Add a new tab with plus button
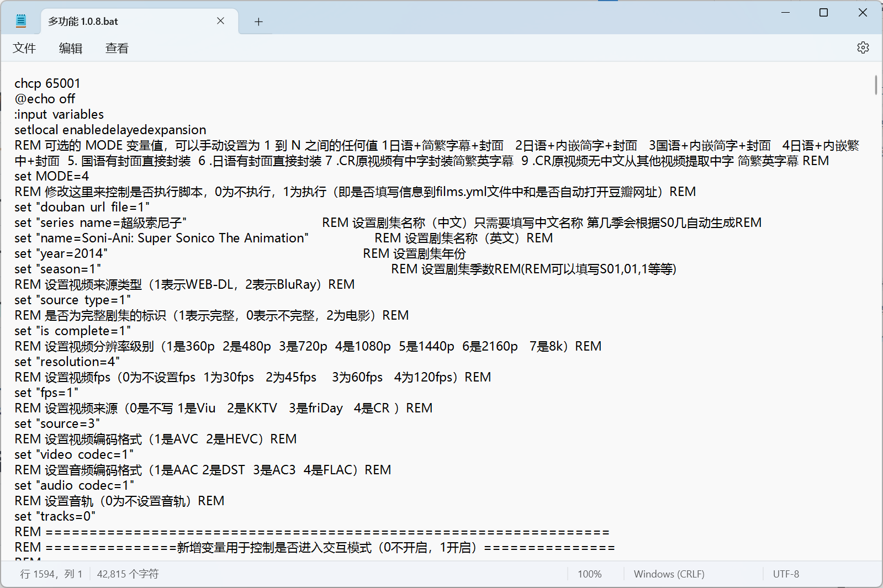The height and width of the screenshot is (588, 883). coord(258,22)
